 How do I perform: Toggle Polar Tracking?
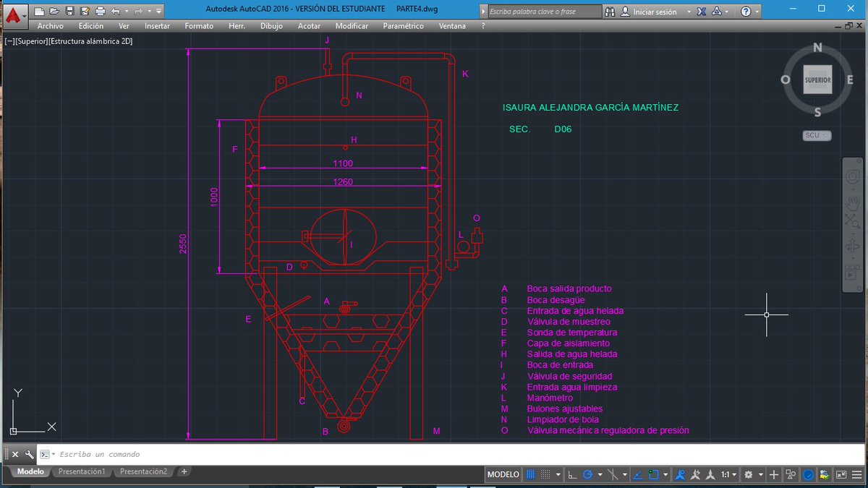tap(588, 474)
